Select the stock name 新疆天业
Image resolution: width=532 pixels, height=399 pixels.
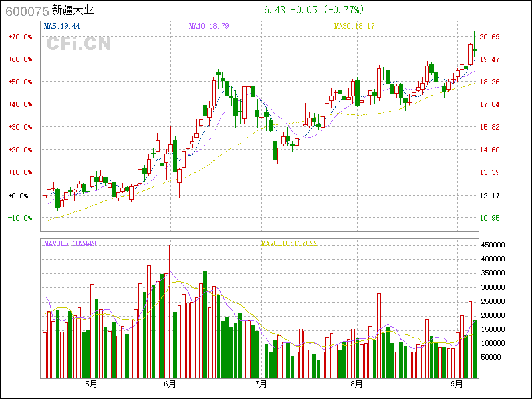[72, 10]
